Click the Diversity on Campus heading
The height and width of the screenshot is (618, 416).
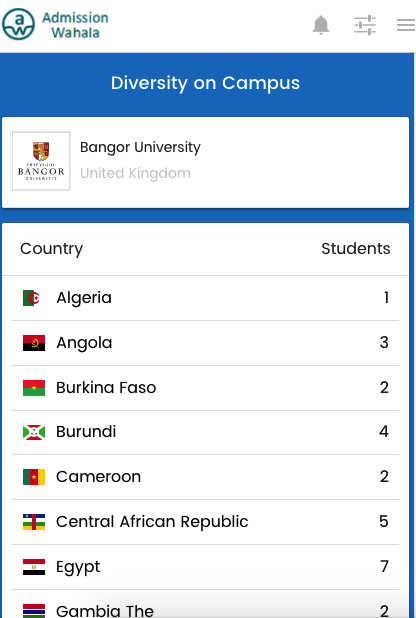(205, 83)
